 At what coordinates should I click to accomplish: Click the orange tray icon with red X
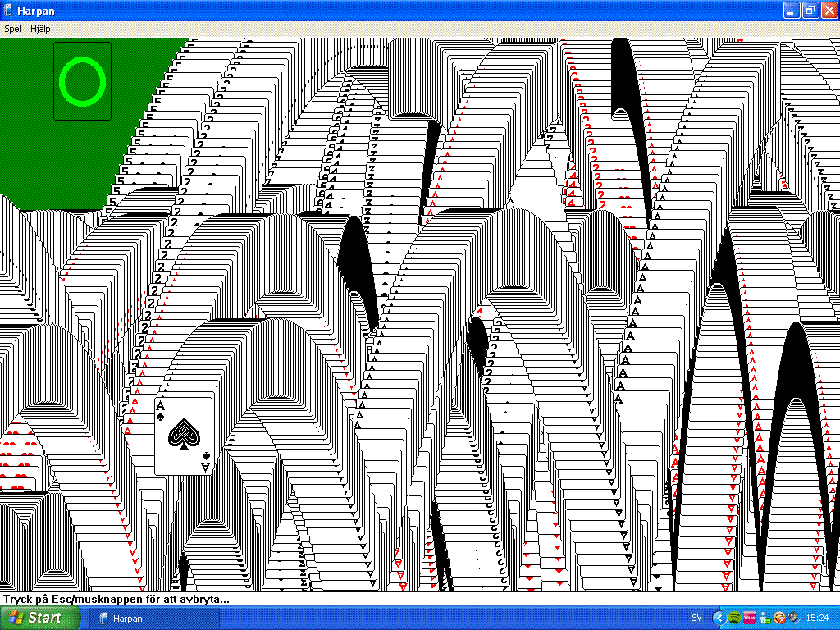tap(779, 618)
